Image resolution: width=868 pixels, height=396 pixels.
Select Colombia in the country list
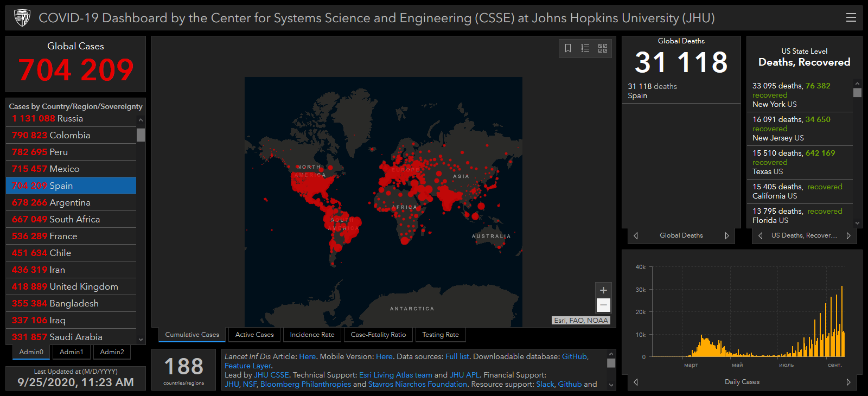pos(71,135)
